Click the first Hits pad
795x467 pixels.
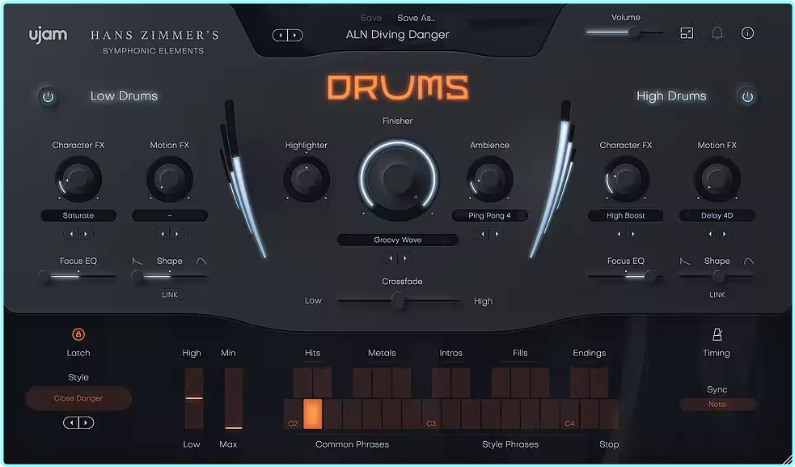tap(302, 382)
